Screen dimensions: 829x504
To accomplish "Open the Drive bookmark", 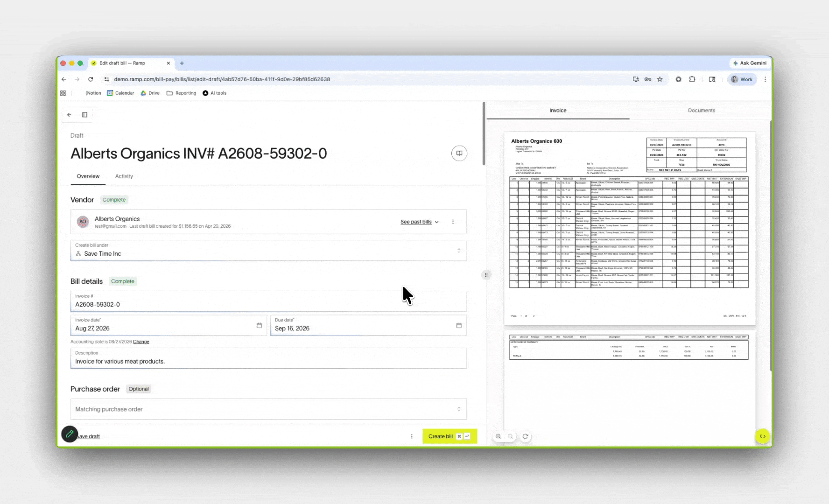I will pyautogui.click(x=150, y=93).
